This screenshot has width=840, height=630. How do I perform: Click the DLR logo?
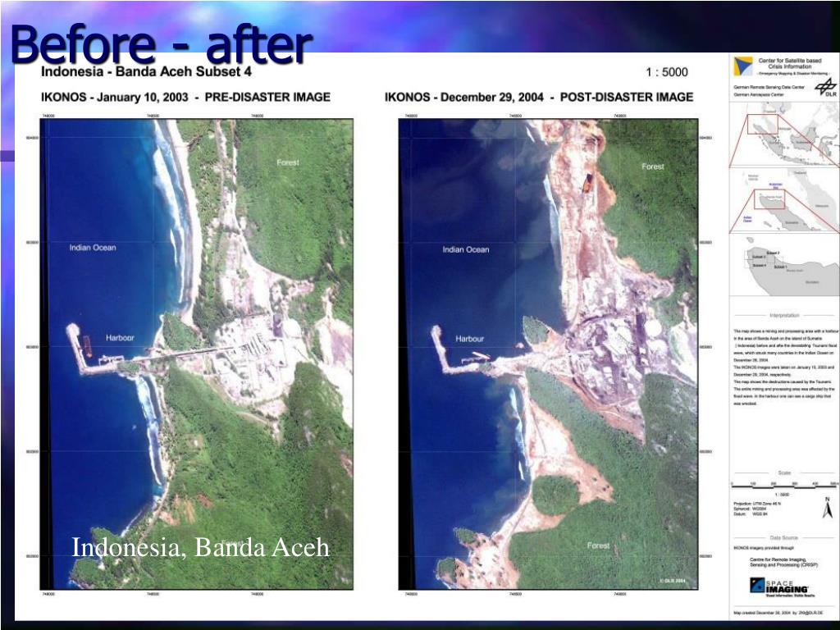click(x=827, y=87)
